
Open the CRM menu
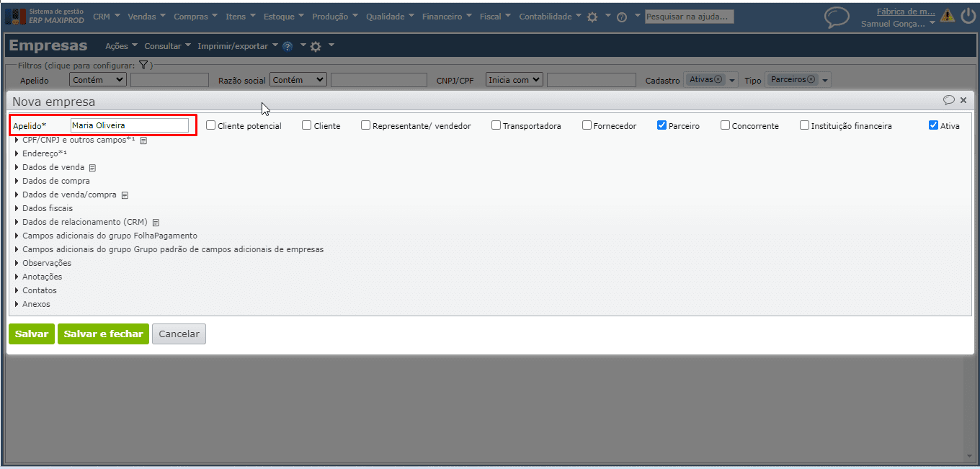pyautogui.click(x=107, y=17)
